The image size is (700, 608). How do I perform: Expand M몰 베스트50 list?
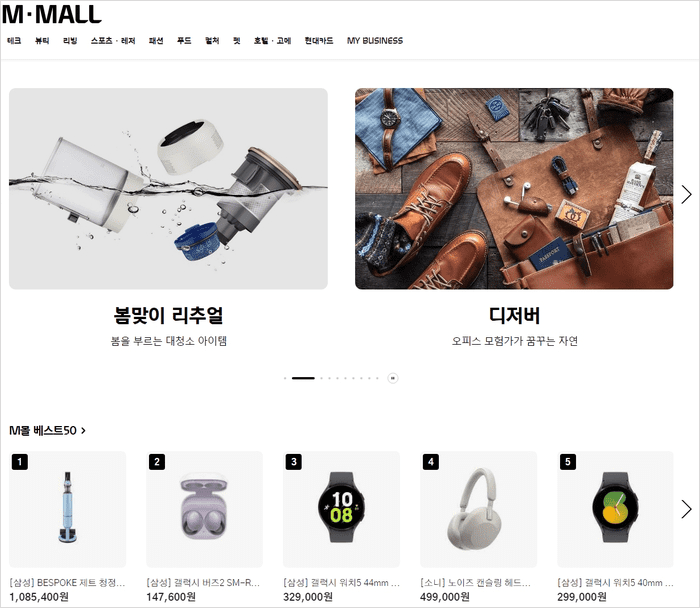[x=47, y=430]
